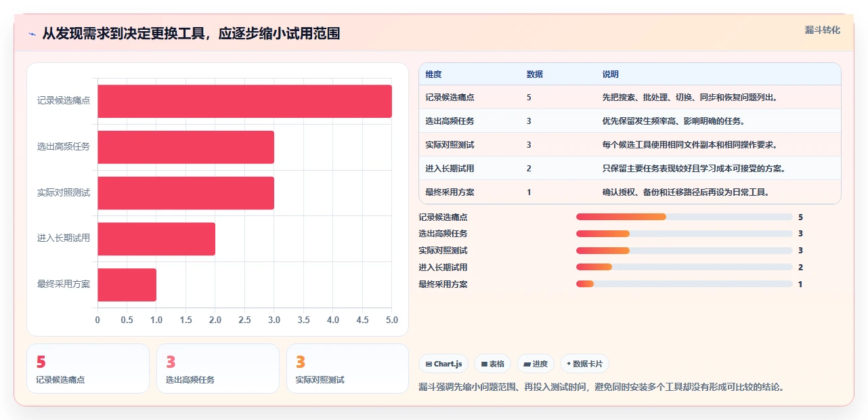Click the 漏斗转化 label in the header
This screenshot has height=420, width=868.
click(x=823, y=30)
